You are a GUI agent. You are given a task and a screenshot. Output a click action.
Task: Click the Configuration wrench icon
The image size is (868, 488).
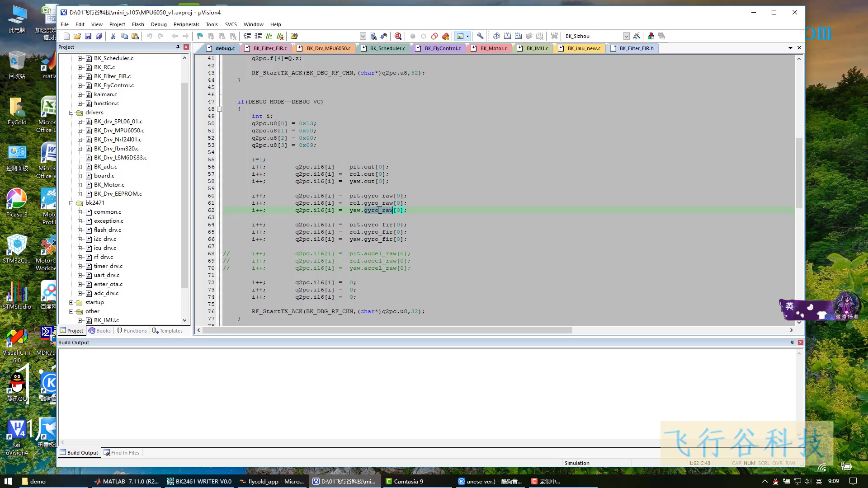480,36
